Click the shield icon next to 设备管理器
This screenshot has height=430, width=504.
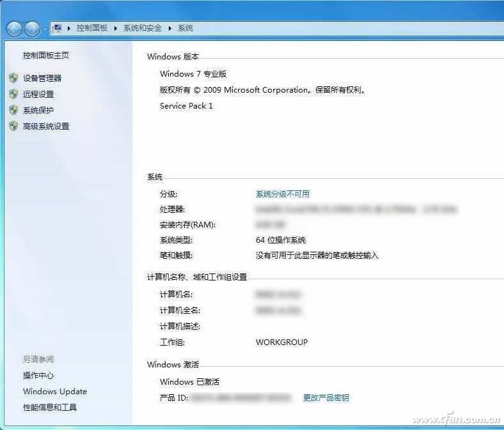pos(13,78)
